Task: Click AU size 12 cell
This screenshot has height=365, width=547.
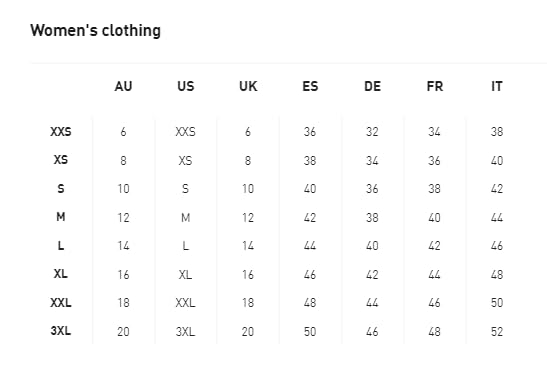Action: tap(123, 218)
